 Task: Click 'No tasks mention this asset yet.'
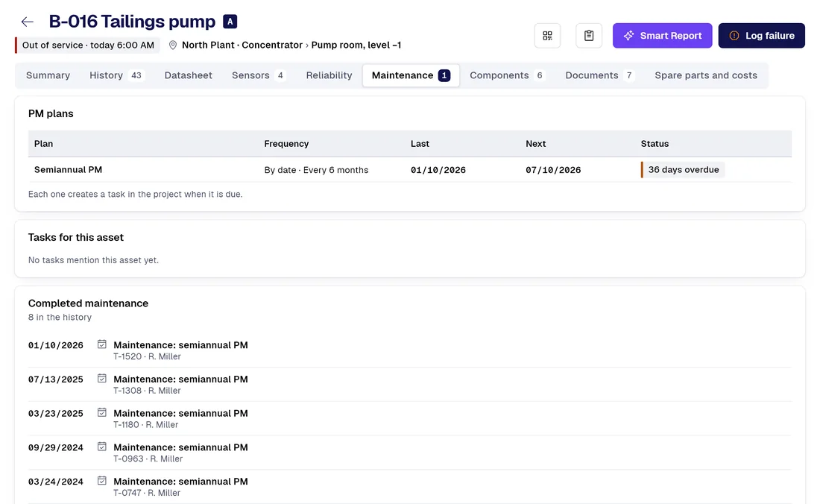coord(93,260)
